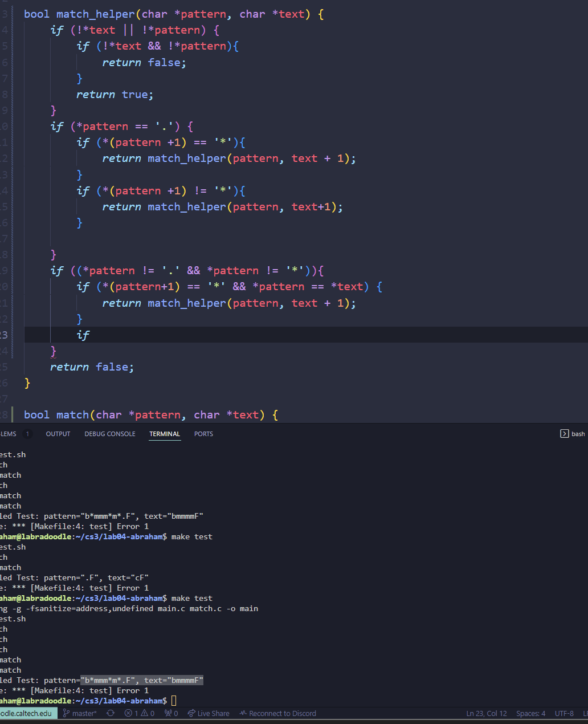Open the DEBUG CONSOLE tab
The image size is (588, 724).
click(x=110, y=434)
